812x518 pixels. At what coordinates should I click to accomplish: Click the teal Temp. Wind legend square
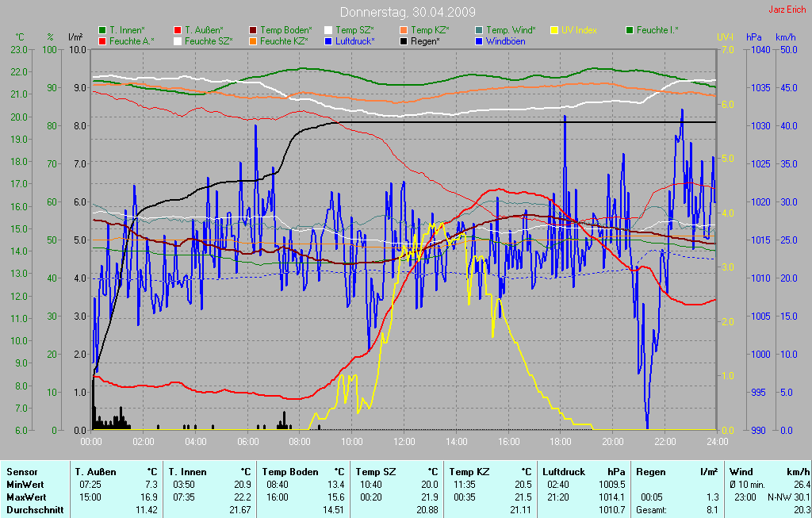479,30
